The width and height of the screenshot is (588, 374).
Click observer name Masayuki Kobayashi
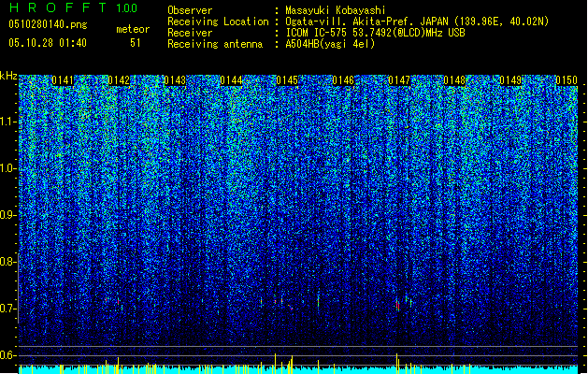click(336, 10)
